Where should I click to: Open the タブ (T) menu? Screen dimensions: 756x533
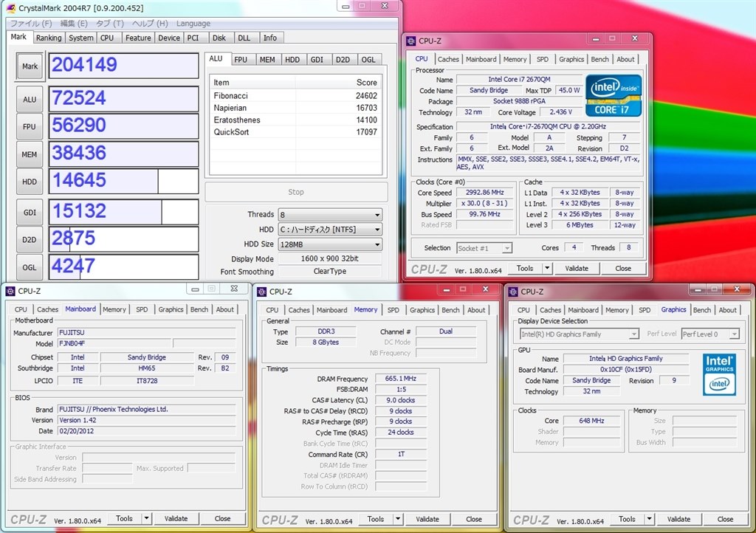tap(110, 23)
